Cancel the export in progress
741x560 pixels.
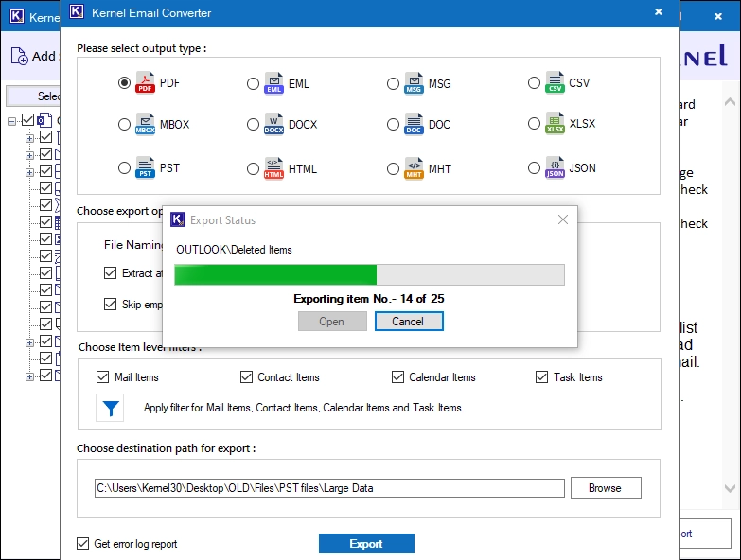point(409,321)
